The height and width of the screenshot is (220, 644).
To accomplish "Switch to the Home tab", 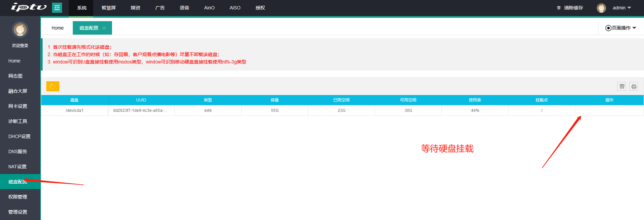I will pyautogui.click(x=57, y=28).
